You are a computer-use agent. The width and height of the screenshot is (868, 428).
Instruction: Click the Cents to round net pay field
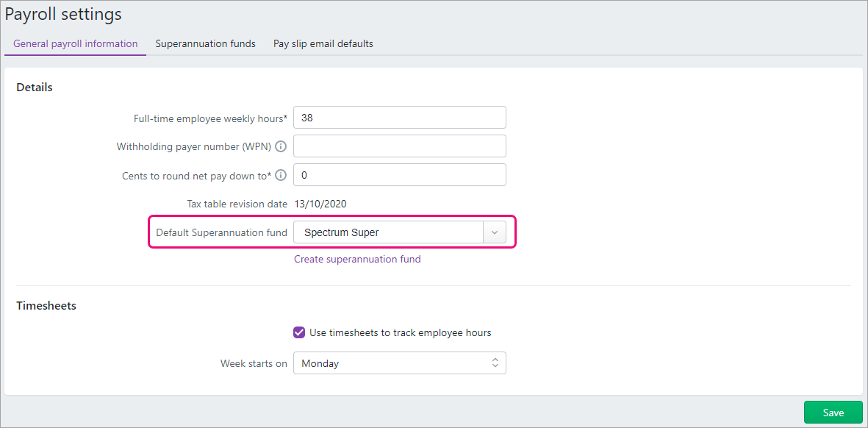(399, 174)
